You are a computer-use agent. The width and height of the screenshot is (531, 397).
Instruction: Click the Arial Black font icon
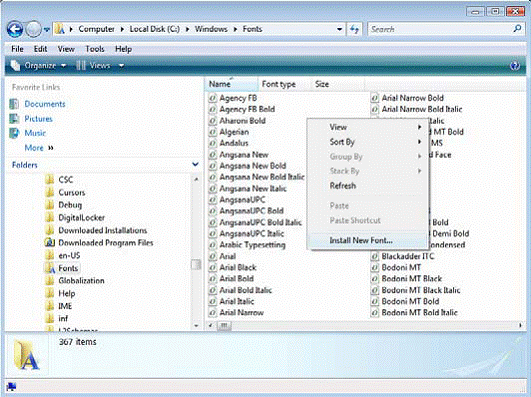click(212, 268)
